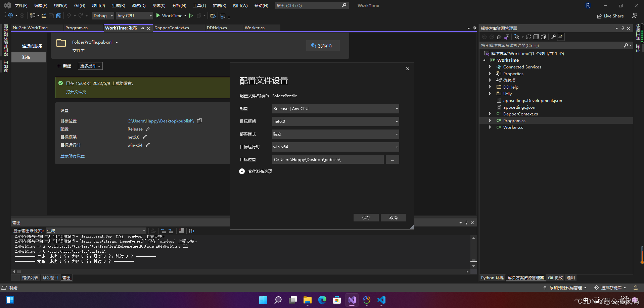Click the Properties wrench icon in Solution Explorer
This screenshot has height=308, width=644.
[x=553, y=37]
